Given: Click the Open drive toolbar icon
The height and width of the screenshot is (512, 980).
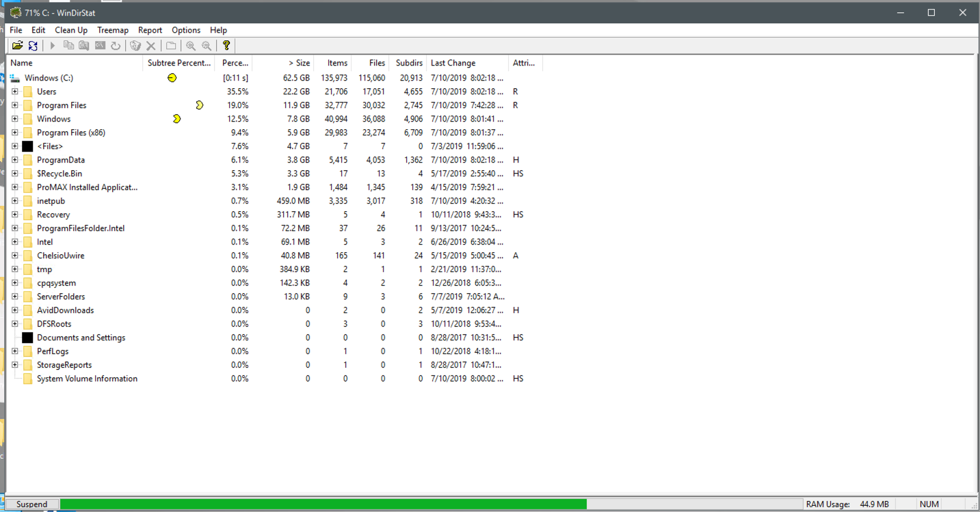Looking at the screenshot, I should click(18, 46).
